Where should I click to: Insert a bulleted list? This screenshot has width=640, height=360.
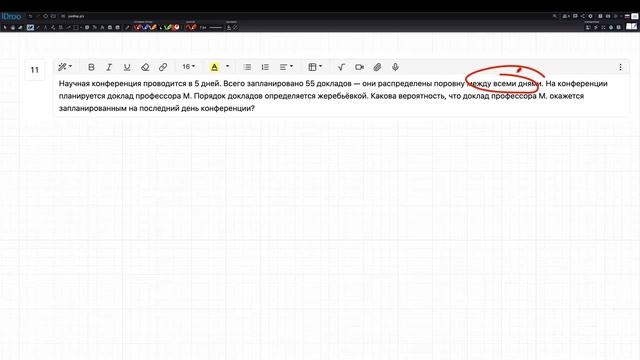[x=247, y=67]
